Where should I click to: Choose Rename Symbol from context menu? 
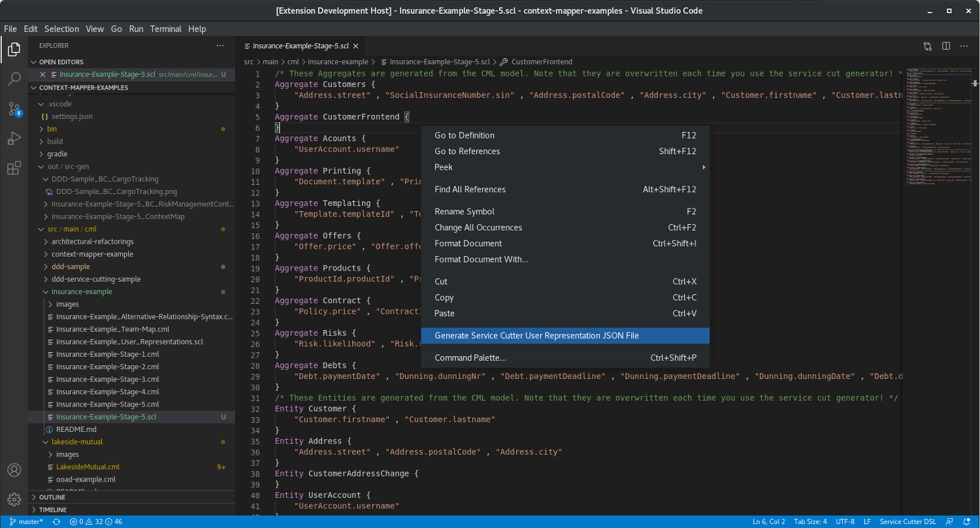(x=565, y=212)
